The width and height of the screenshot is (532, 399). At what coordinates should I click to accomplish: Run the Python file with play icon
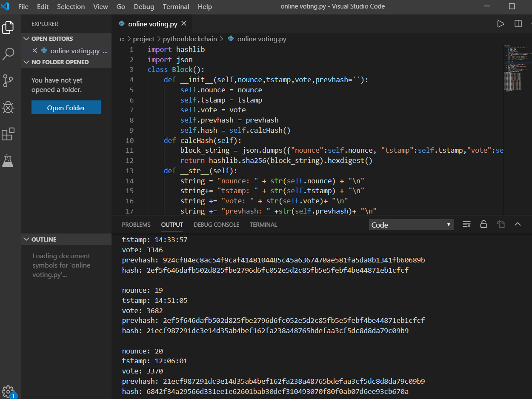tap(501, 24)
